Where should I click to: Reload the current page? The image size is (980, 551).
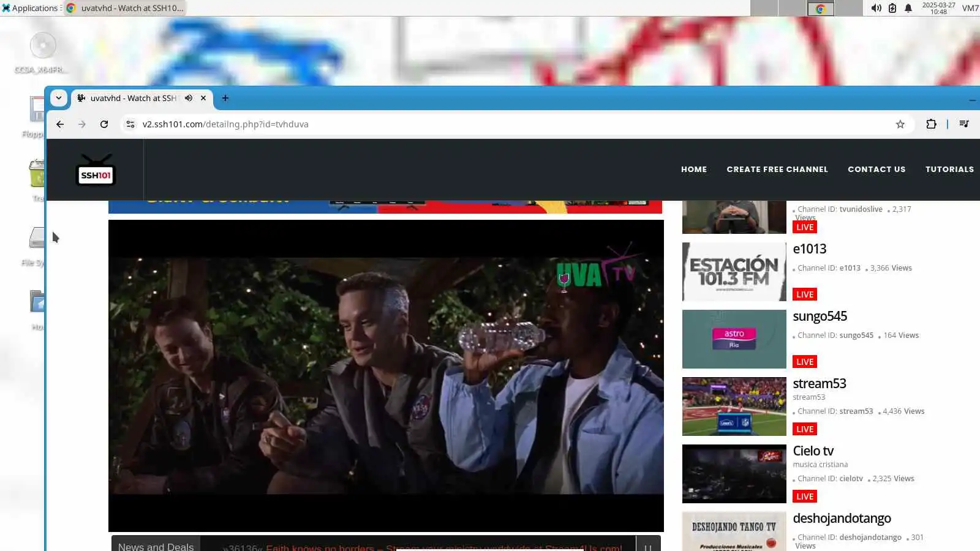[x=104, y=124]
